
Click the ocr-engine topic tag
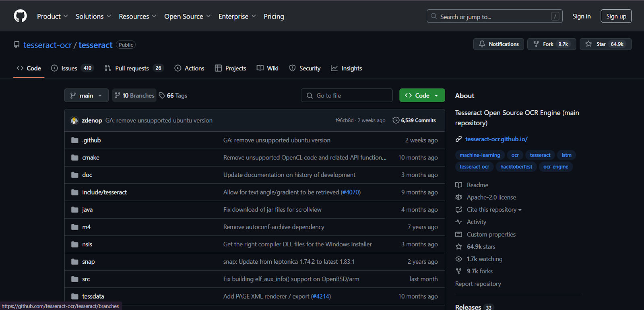(556, 167)
